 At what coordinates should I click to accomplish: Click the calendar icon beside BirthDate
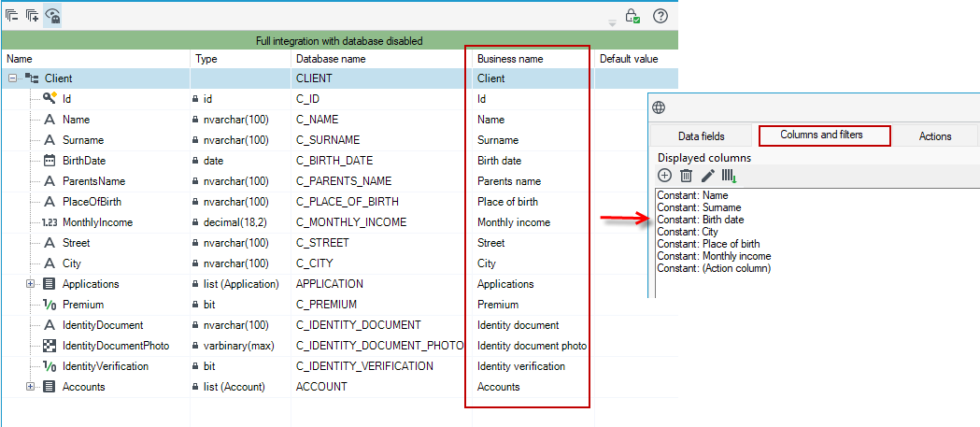coord(50,161)
